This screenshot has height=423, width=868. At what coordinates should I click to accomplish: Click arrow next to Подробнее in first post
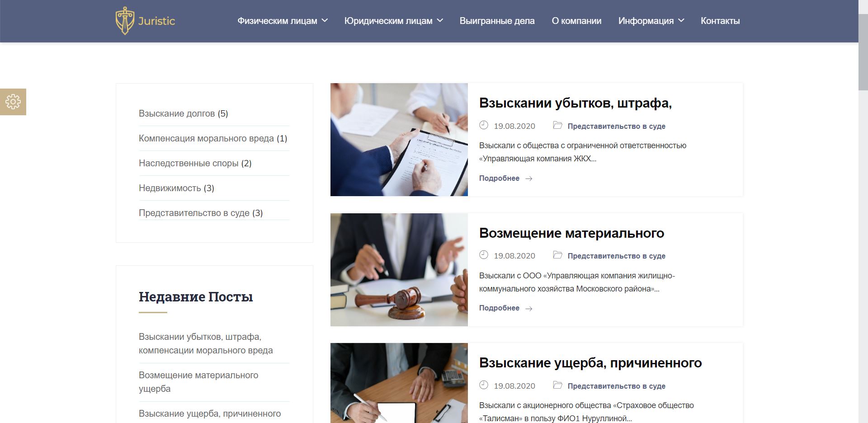[x=529, y=179]
